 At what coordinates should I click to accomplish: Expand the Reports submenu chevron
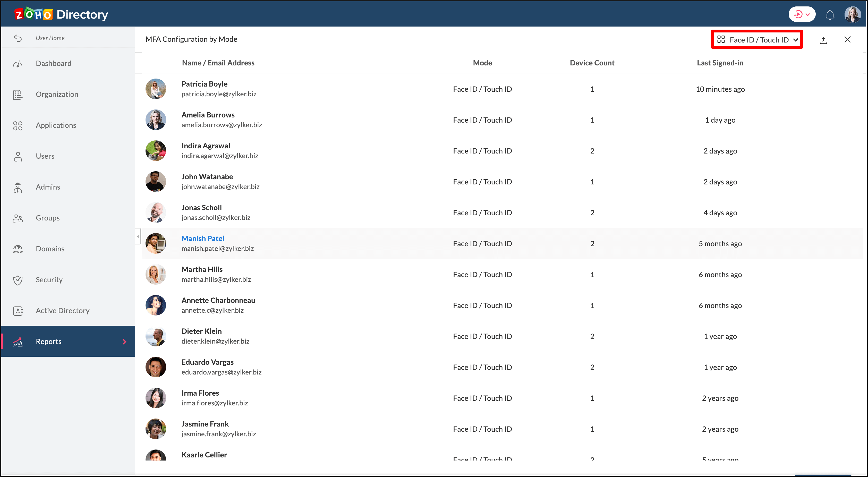(x=124, y=342)
